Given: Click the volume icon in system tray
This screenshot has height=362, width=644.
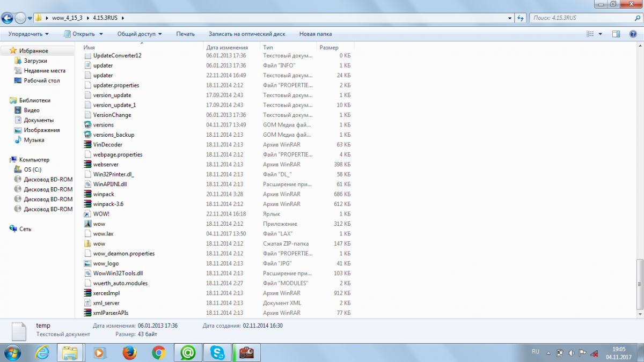Looking at the screenshot, I should pyautogui.click(x=571, y=353).
